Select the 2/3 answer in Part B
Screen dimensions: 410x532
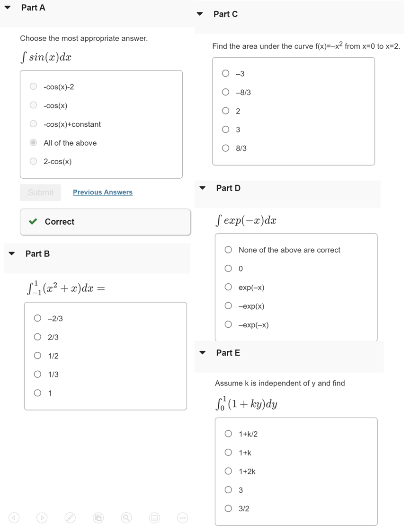(x=37, y=337)
